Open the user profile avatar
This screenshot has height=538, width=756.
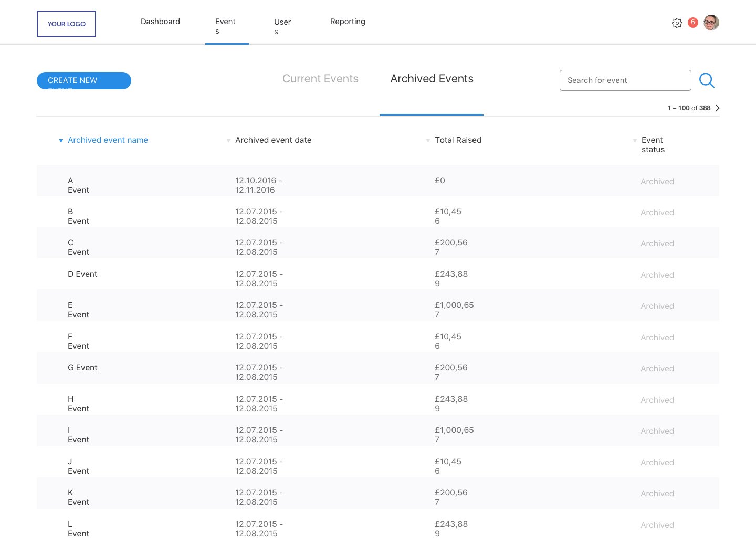[x=711, y=23]
